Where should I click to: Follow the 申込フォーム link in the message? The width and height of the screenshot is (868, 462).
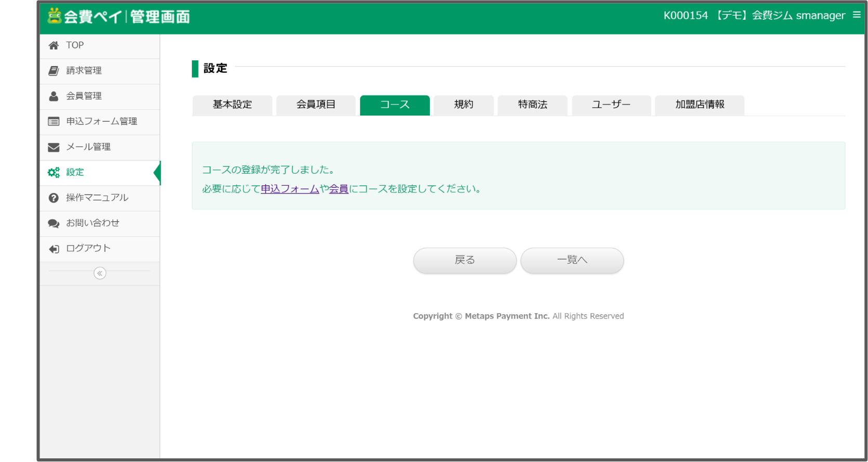(x=290, y=189)
